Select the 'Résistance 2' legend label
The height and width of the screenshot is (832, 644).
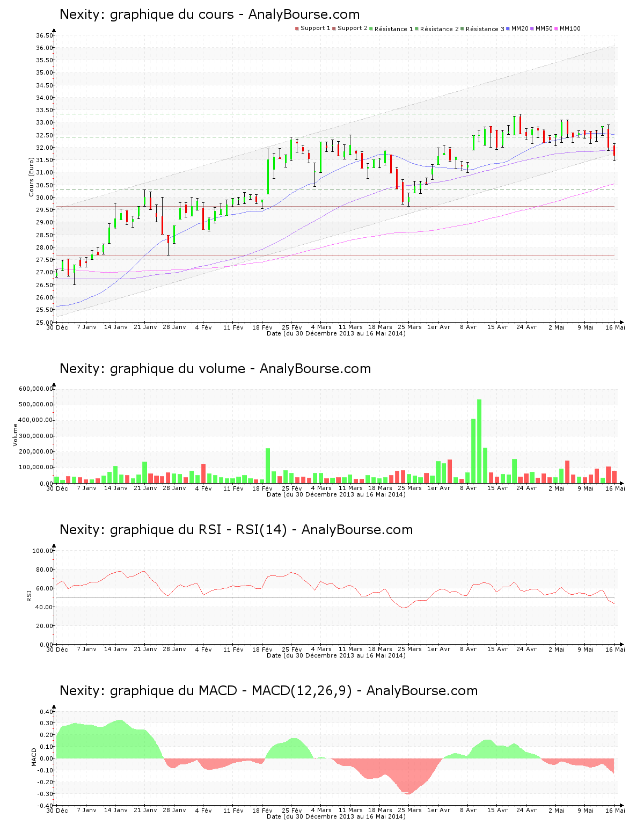click(x=440, y=28)
